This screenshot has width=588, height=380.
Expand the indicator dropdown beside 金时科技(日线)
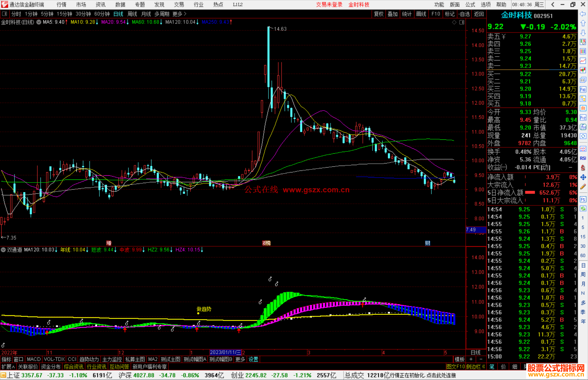pyautogui.click(x=39, y=22)
